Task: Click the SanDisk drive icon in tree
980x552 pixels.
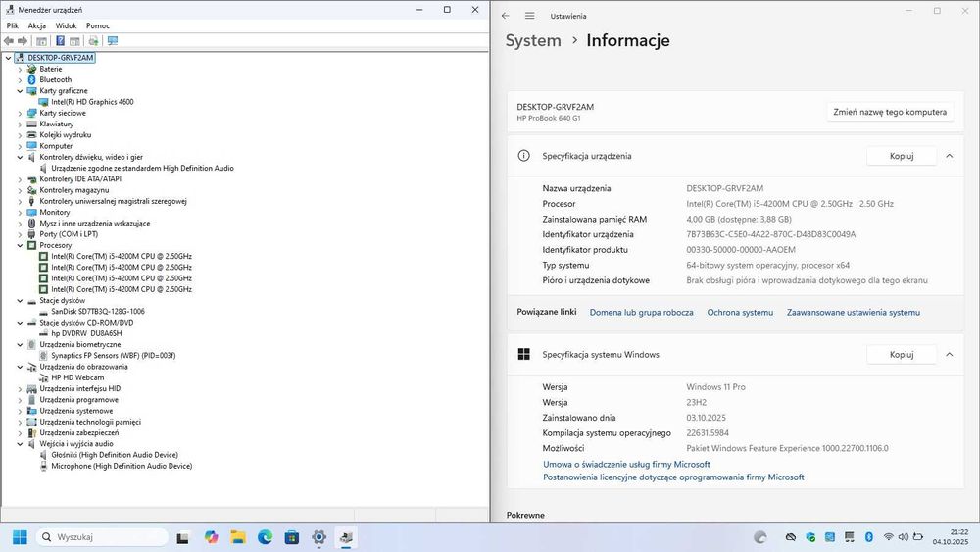Action: click(44, 312)
